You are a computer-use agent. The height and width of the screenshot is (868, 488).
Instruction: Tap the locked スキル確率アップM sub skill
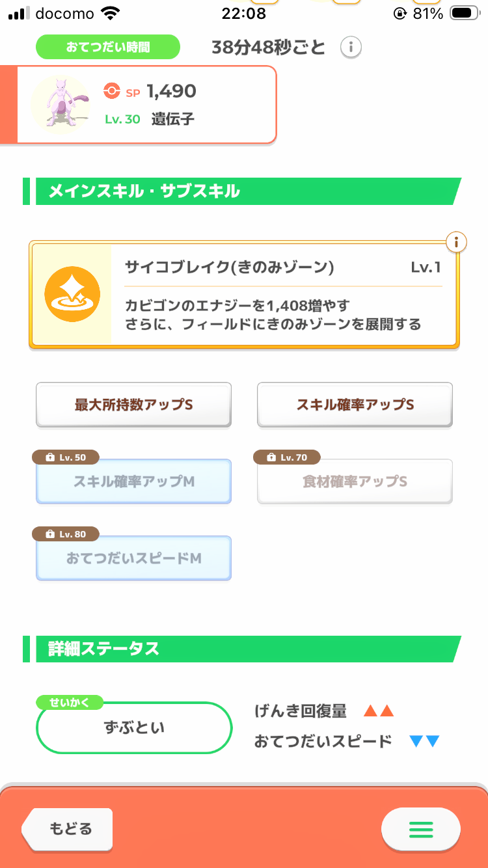pos(133,481)
